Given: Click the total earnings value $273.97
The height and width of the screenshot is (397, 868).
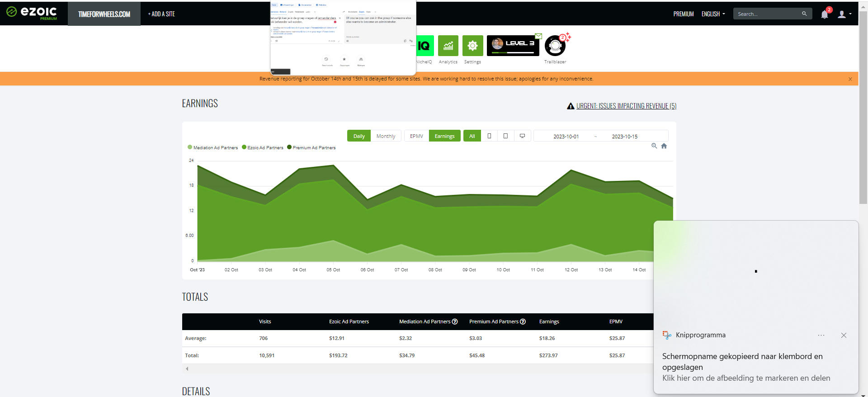Looking at the screenshot, I should (548, 355).
